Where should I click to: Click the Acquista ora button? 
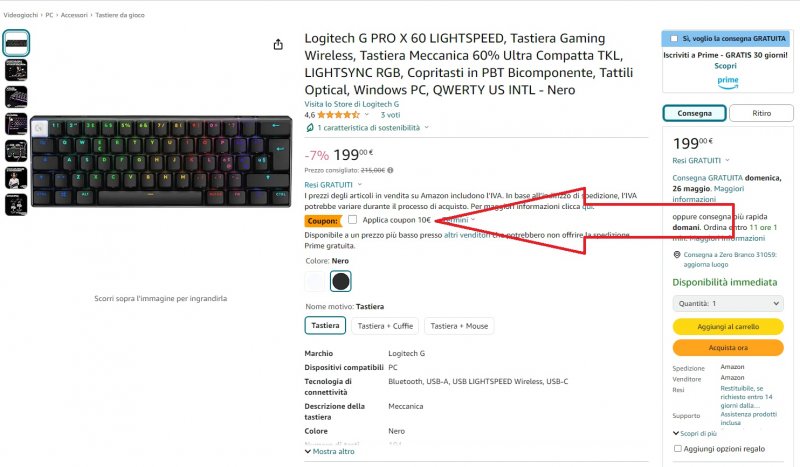(727, 347)
